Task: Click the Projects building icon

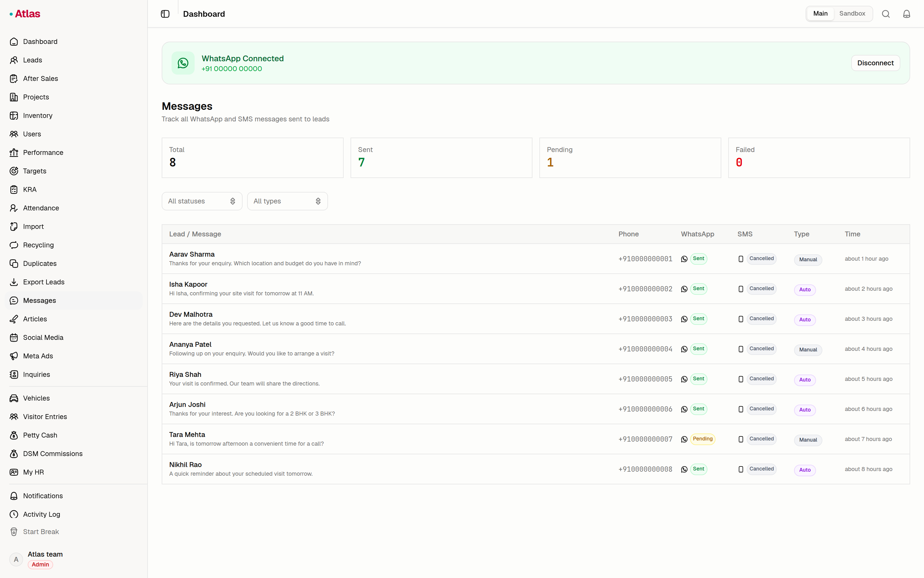Action: [14, 97]
